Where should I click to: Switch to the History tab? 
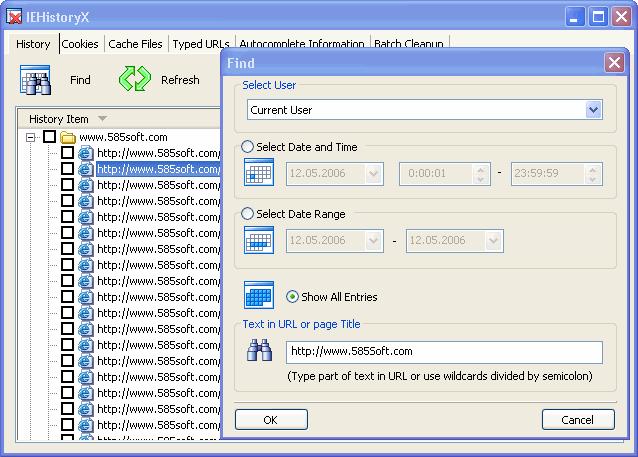click(33, 44)
